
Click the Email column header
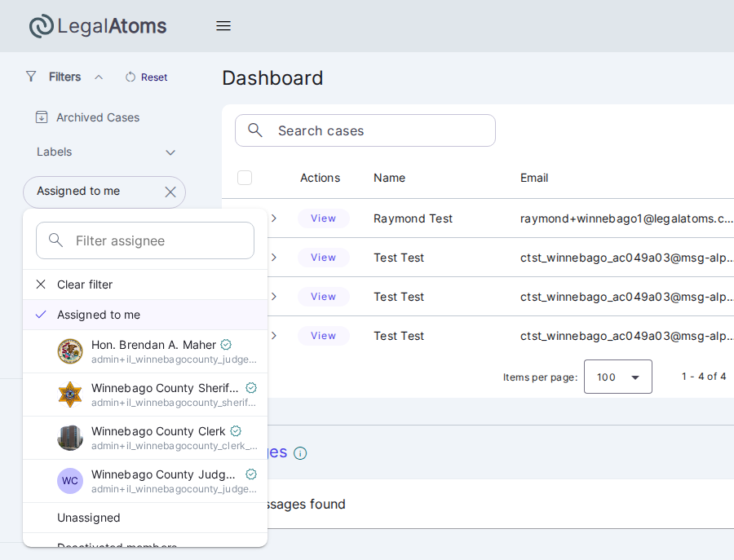[534, 178]
